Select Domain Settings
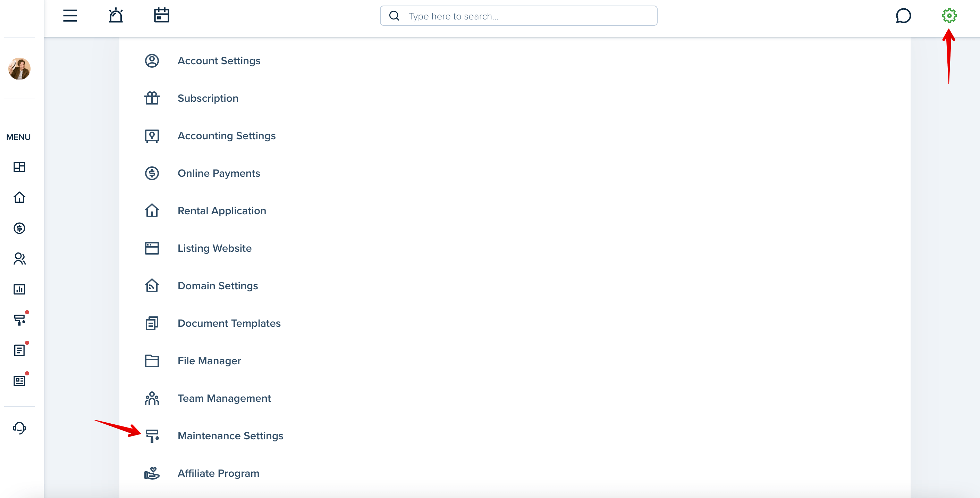The width and height of the screenshot is (980, 498). (218, 286)
